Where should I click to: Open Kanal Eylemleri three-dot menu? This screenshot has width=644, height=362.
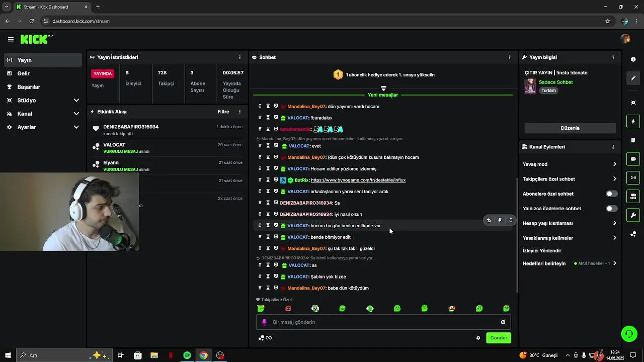pos(613,147)
